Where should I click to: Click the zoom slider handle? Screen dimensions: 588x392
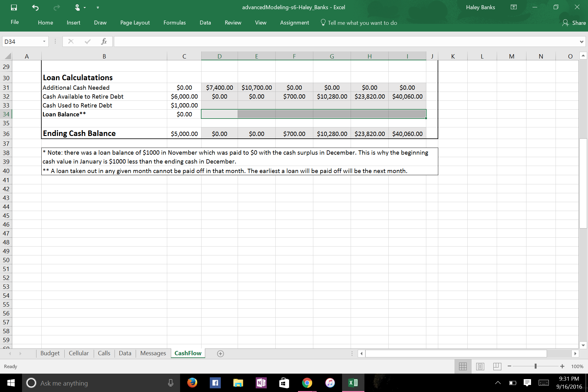(536, 366)
